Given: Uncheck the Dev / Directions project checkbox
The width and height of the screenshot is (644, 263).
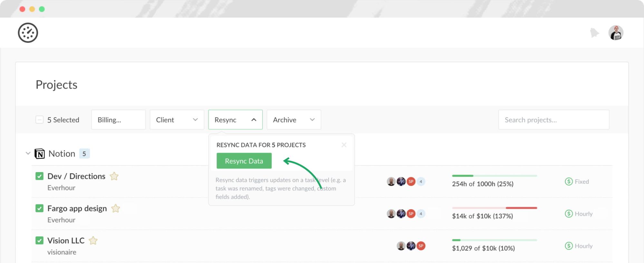Looking at the screenshot, I should coord(39,176).
